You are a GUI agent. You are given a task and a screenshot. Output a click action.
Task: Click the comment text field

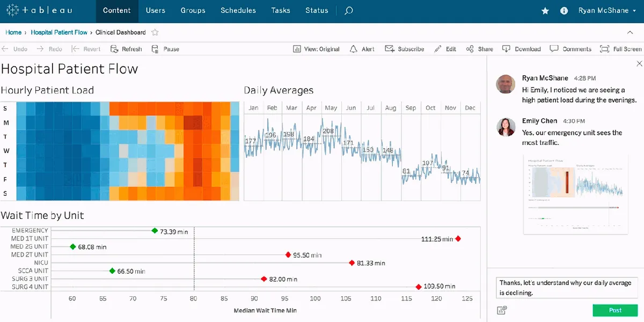pyautogui.click(x=567, y=288)
